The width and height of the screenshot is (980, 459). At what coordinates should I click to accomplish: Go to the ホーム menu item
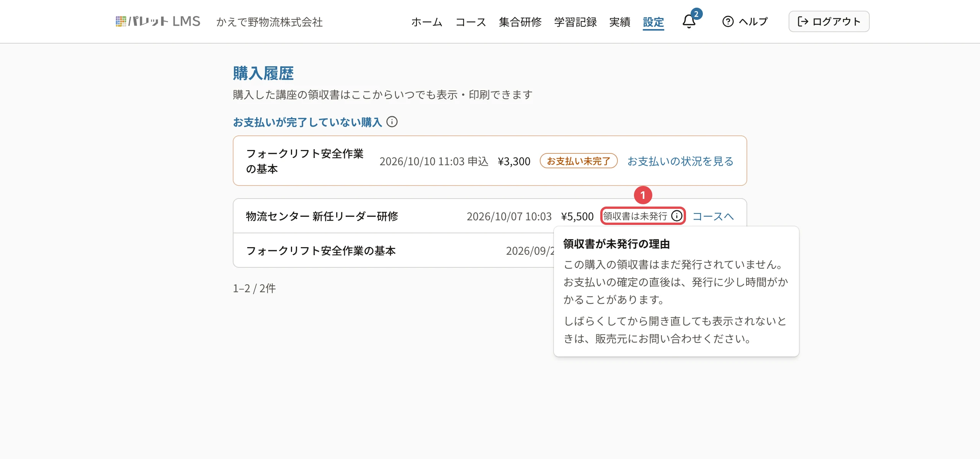(427, 22)
